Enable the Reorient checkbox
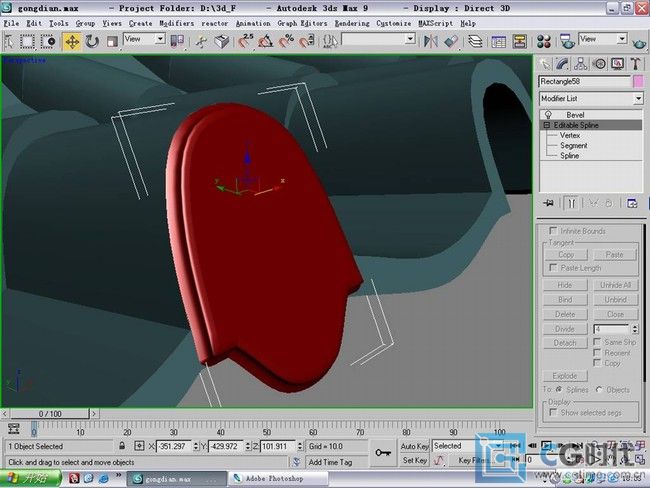 point(597,352)
